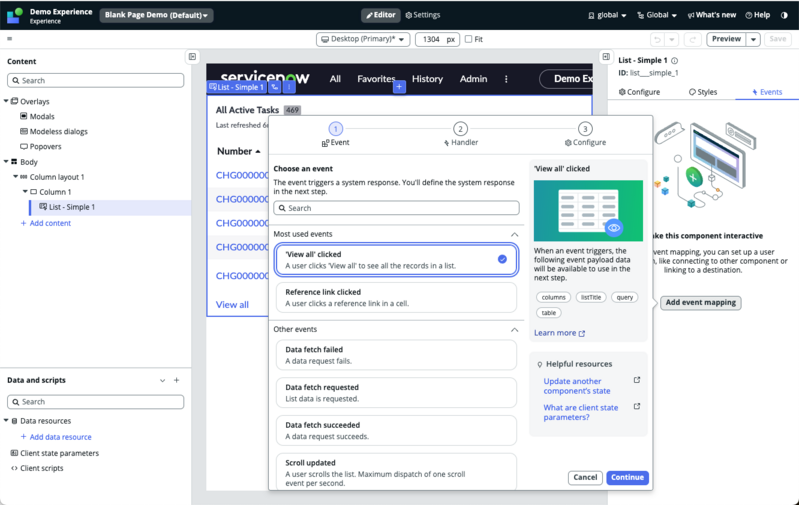799x505 pixels.
Task: Switch to the Editor tab
Action: click(381, 15)
